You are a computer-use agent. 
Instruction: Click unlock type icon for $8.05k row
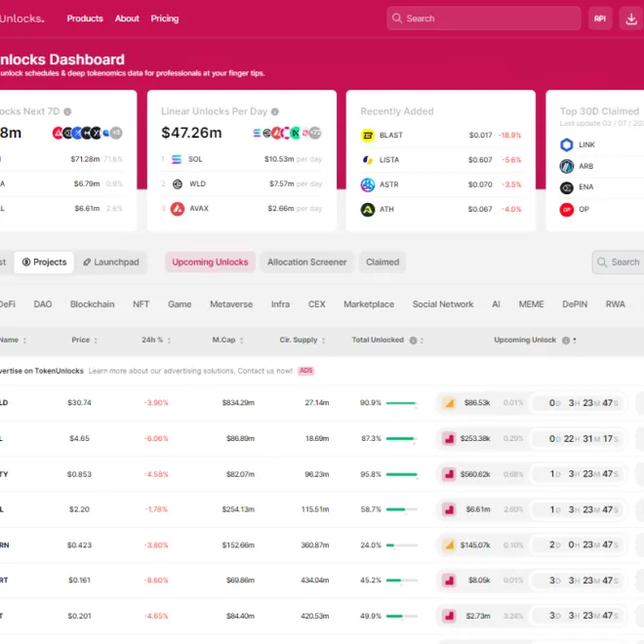click(449, 581)
